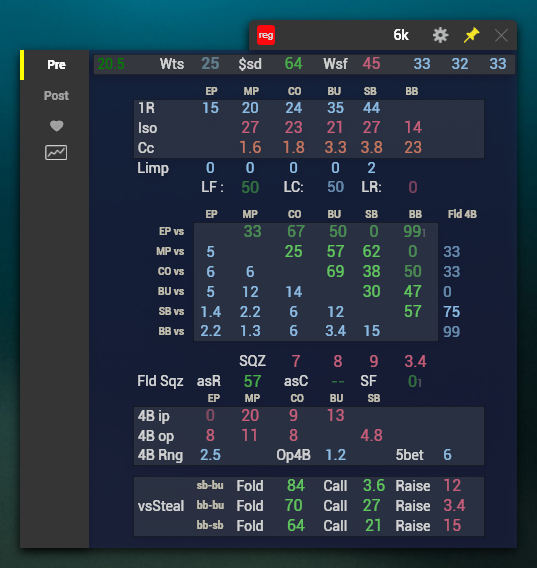Image resolution: width=537 pixels, height=568 pixels.
Task: Click 4B ip MP value 20
Action: (x=250, y=415)
